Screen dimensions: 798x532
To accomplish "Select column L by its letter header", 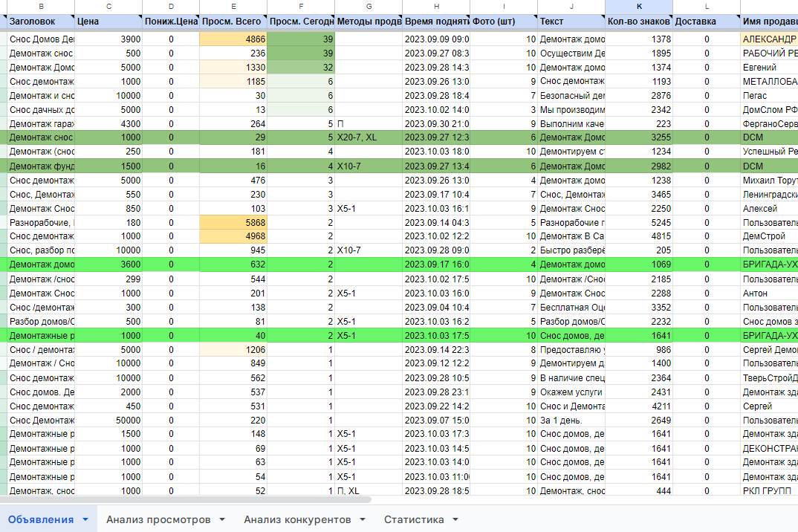I will 707,7.
